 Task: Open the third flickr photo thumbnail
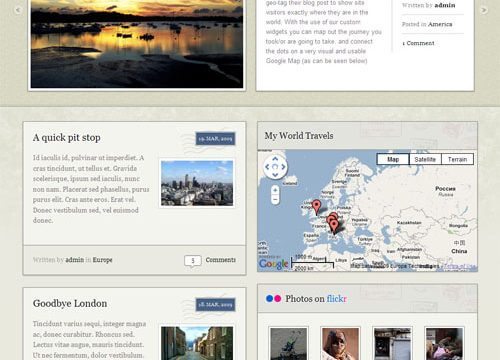pos(392,344)
